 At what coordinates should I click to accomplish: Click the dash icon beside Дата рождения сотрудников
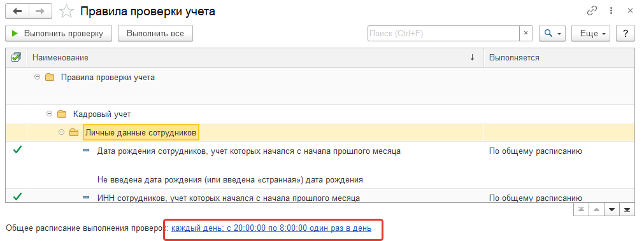point(86,151)
